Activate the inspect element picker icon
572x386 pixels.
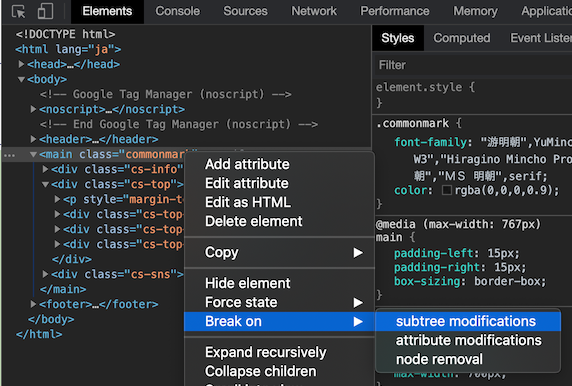coord(18,11)
